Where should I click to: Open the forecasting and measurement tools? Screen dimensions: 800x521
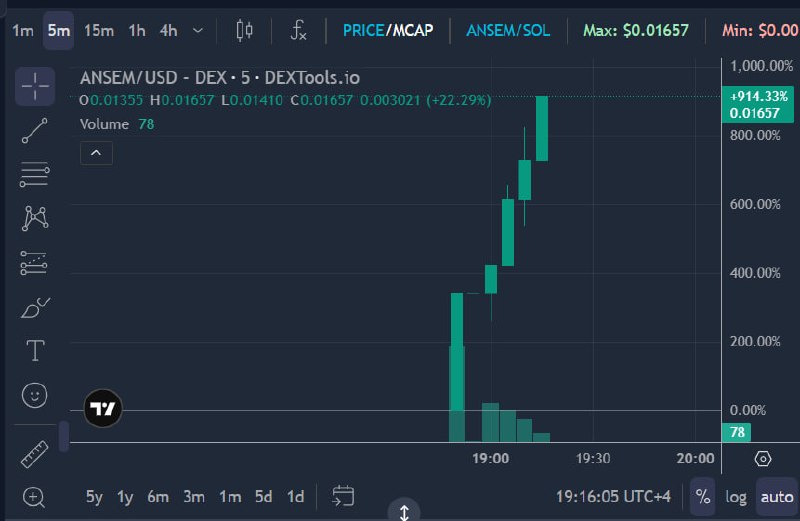coord(34,263)
